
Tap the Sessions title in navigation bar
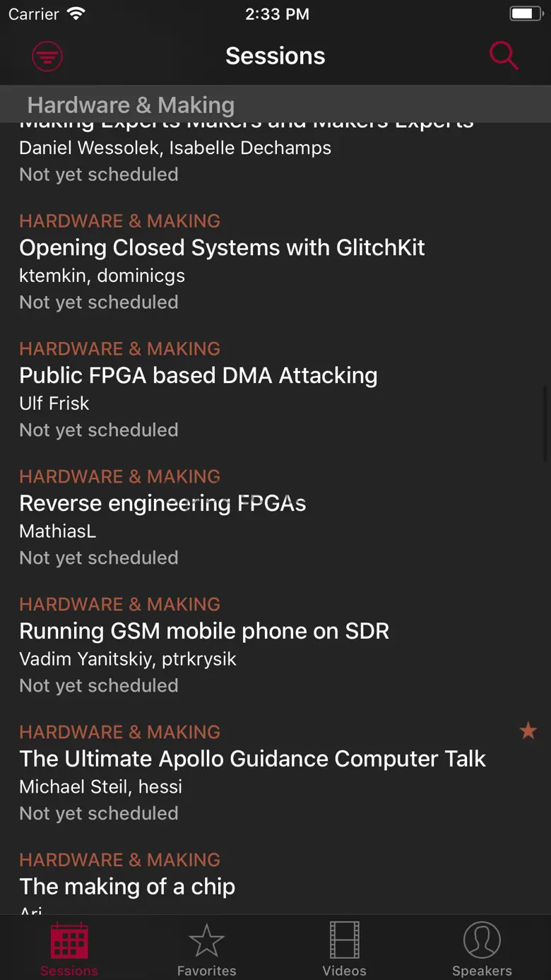(x=275, y=56)
